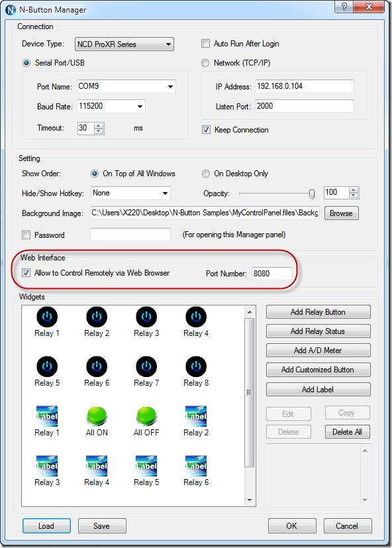The width and height of the screenshot is (392, 548).
Task: Click Delete All widgets button
Action: [347, 432]
